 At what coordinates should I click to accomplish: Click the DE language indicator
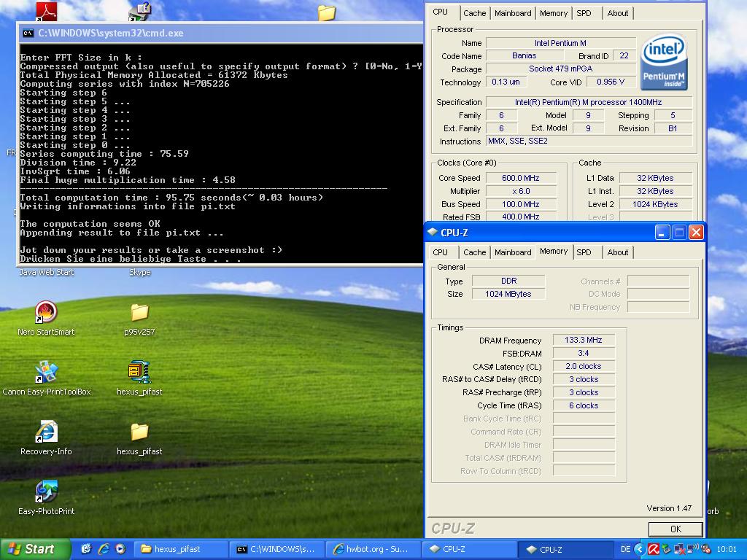coord(625,549)
